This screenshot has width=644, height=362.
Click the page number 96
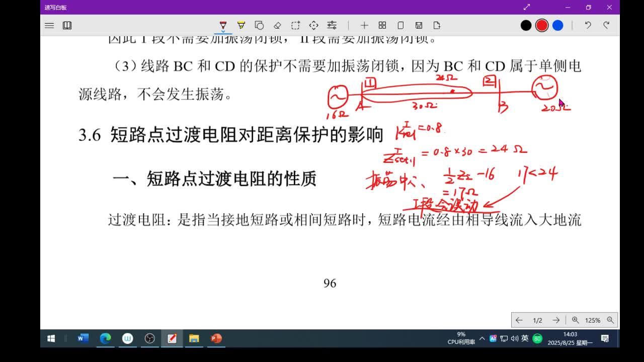pyautogui.click(x=330, y=284)
